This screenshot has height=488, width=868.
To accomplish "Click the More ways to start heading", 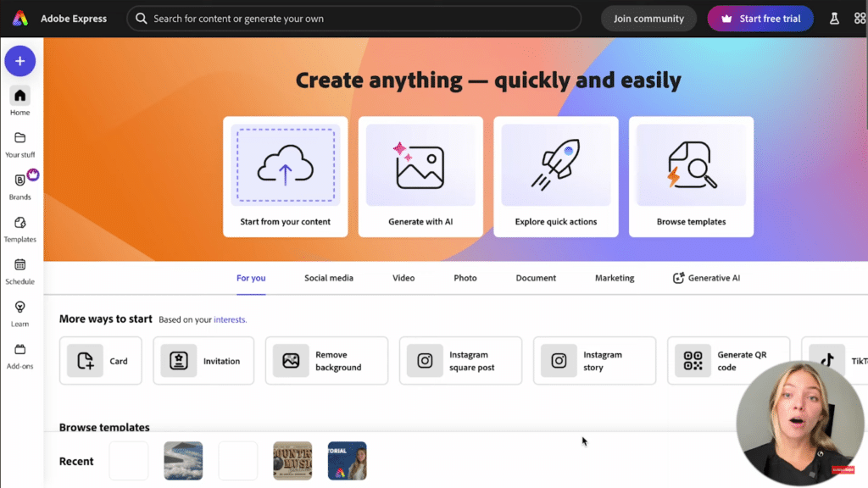I will (105, 319).
